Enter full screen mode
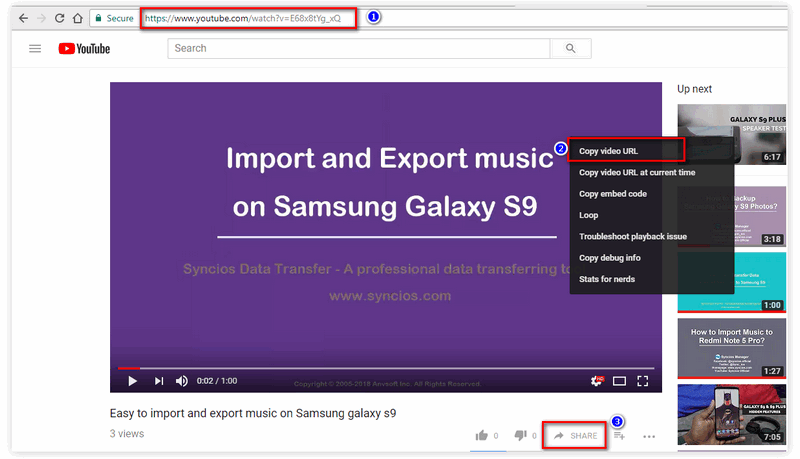 click(x=643, y=381)
